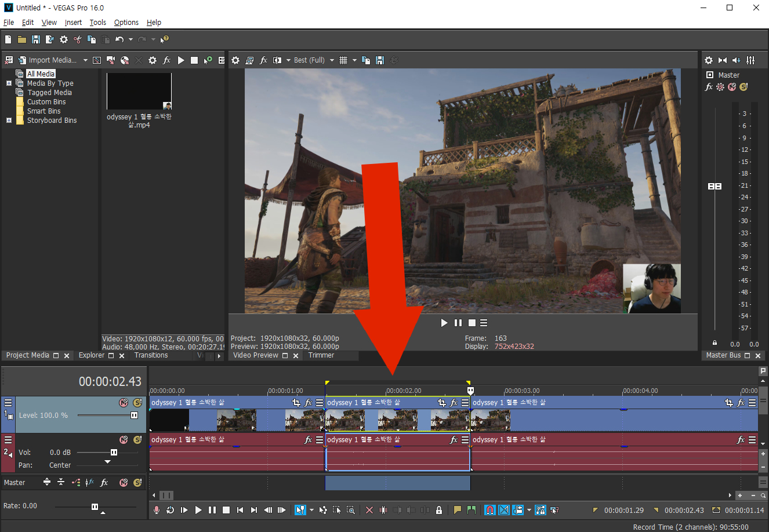This screenshot has width=769, height=532.
Task: Copy snapshot to clipboard in preview toolbar
Action: pyautogui.click(x=366, y=60)
